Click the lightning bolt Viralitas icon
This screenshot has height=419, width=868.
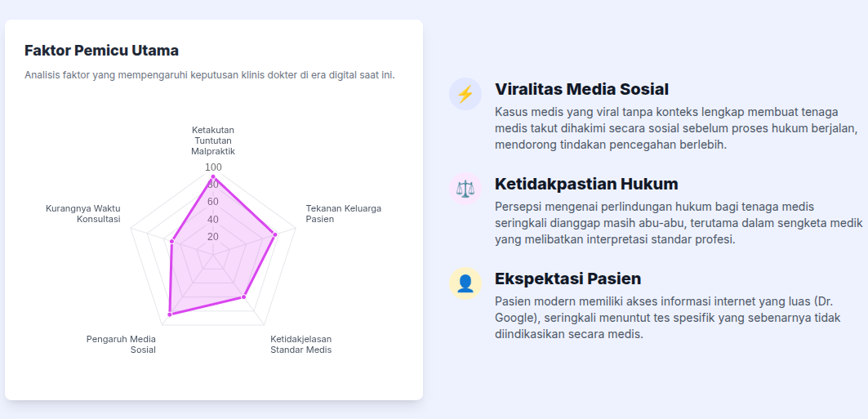pyautogui.click(x=465, y=94)
